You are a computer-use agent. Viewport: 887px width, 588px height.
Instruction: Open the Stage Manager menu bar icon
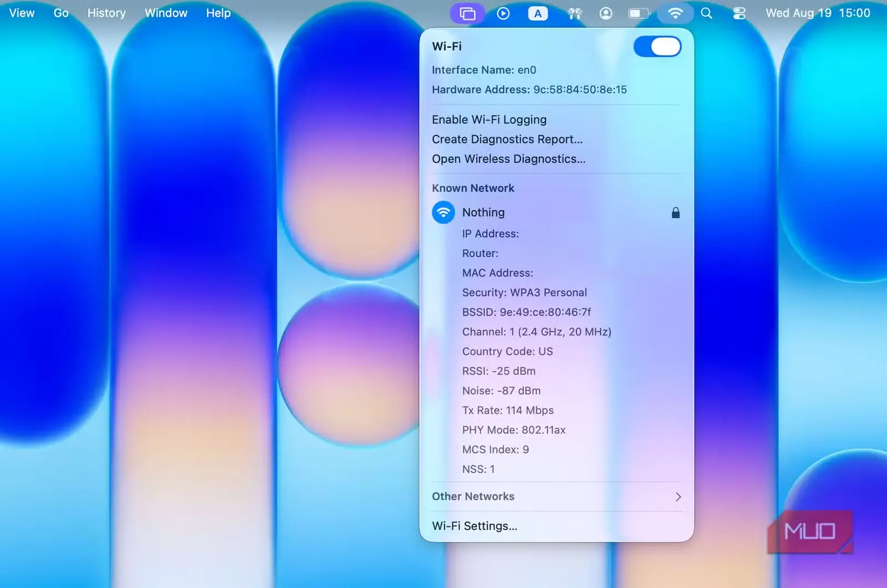[x=467, y=13]
